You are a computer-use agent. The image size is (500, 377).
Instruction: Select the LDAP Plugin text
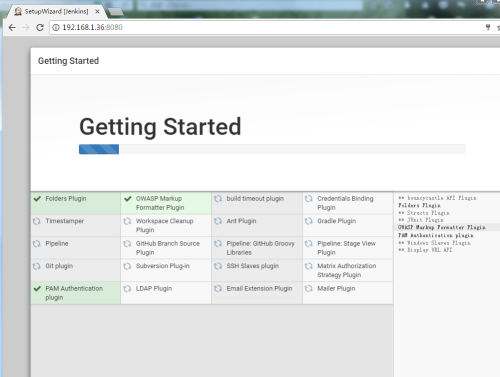point(154,289)
